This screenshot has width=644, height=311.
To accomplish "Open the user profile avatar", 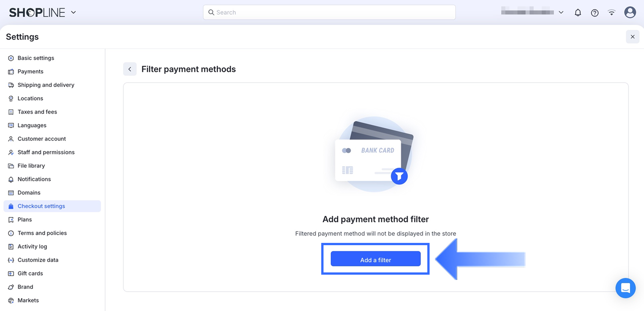I will [630, 12].
